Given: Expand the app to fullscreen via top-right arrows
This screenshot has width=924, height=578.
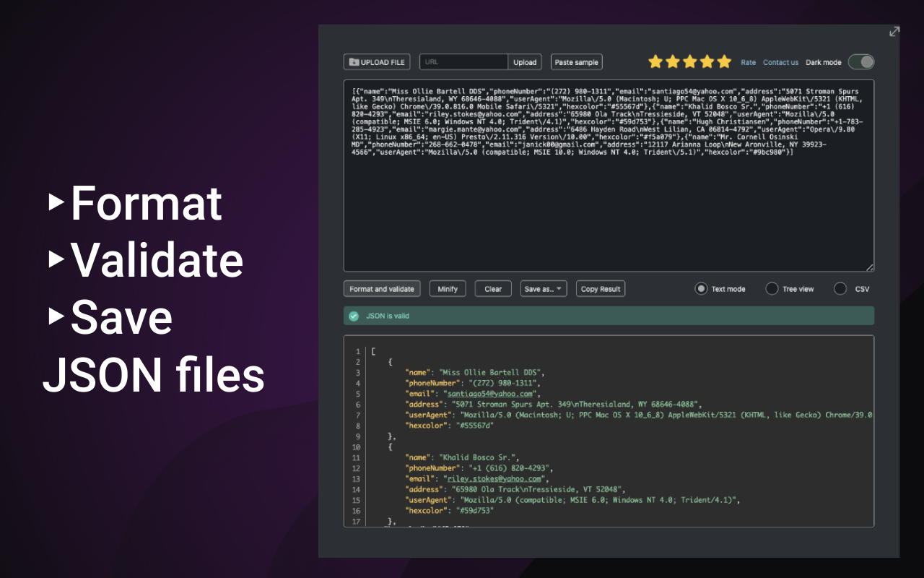Looking at the screenshot, I should click(x=894, y=31).
